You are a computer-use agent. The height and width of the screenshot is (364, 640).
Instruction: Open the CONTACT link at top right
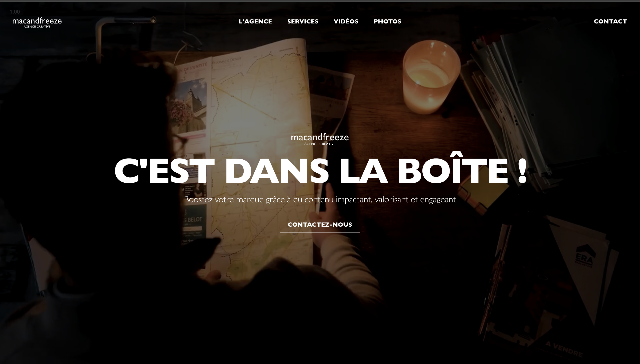point(610,22)
